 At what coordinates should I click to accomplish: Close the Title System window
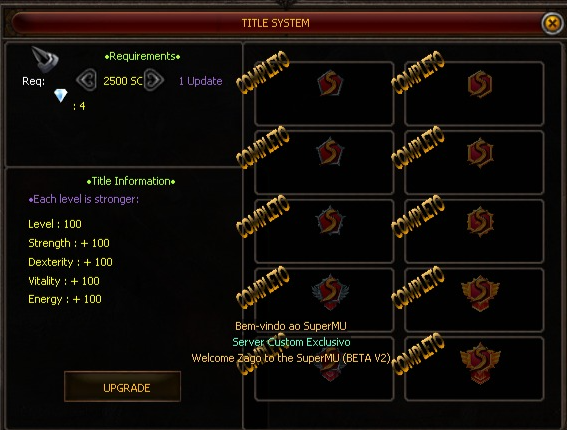552,23
